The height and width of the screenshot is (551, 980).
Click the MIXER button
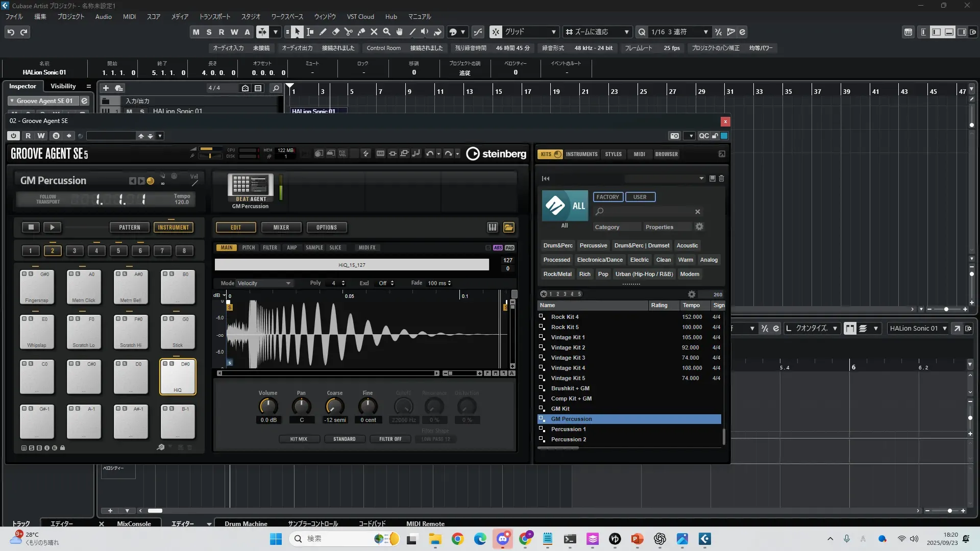click(x=281, y=228)
